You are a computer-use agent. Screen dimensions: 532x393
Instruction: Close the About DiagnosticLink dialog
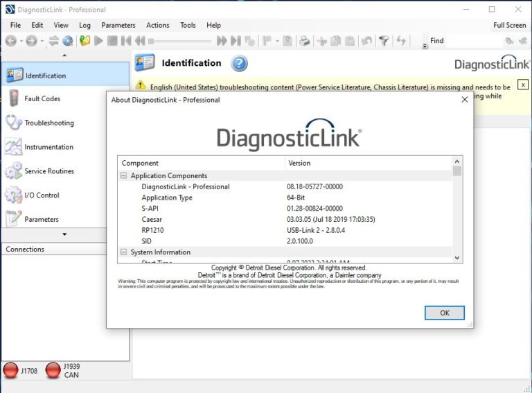click(x=465, y=99)
